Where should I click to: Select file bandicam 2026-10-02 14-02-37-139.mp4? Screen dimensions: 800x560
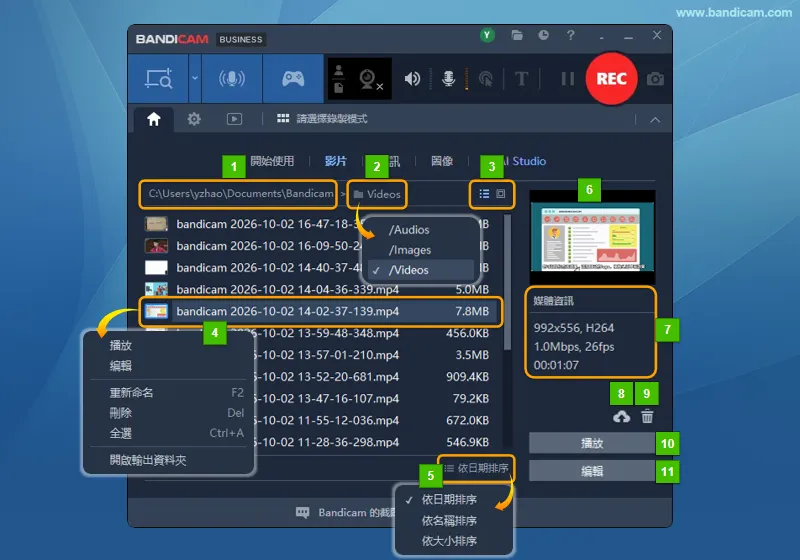(319, 311)
